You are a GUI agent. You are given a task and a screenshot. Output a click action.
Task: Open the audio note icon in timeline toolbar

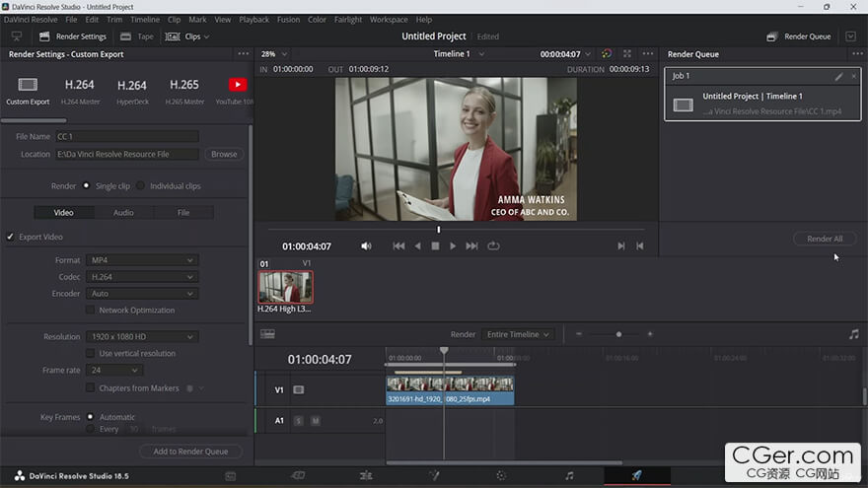(x=854, y=334)
